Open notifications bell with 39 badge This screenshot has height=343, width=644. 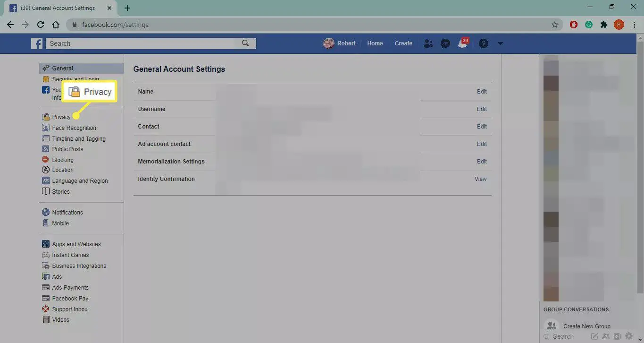pyautogui.click(x=463, y=43)
